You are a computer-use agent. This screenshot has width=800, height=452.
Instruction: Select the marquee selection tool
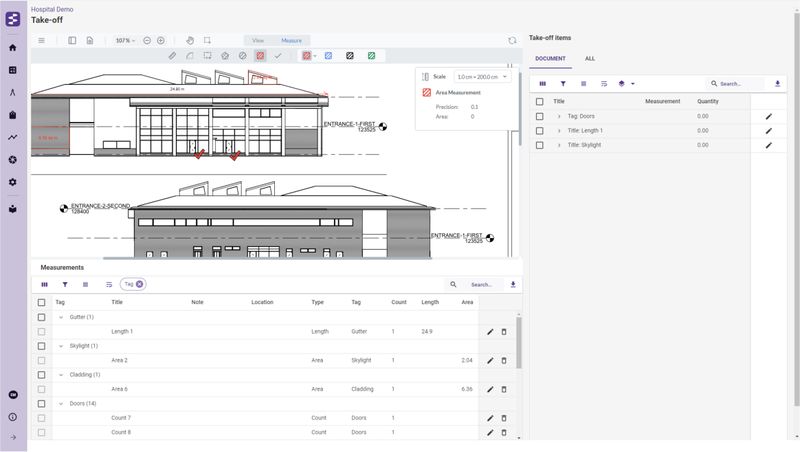207,40
